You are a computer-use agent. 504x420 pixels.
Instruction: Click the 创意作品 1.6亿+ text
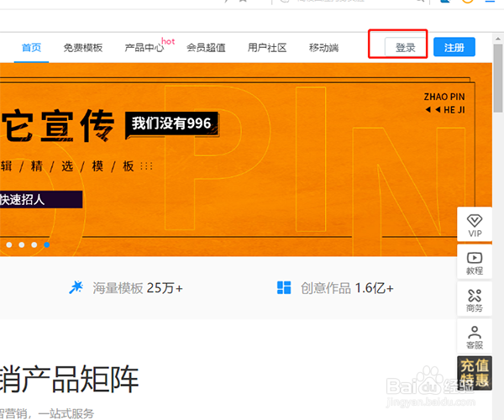point(347,288)
